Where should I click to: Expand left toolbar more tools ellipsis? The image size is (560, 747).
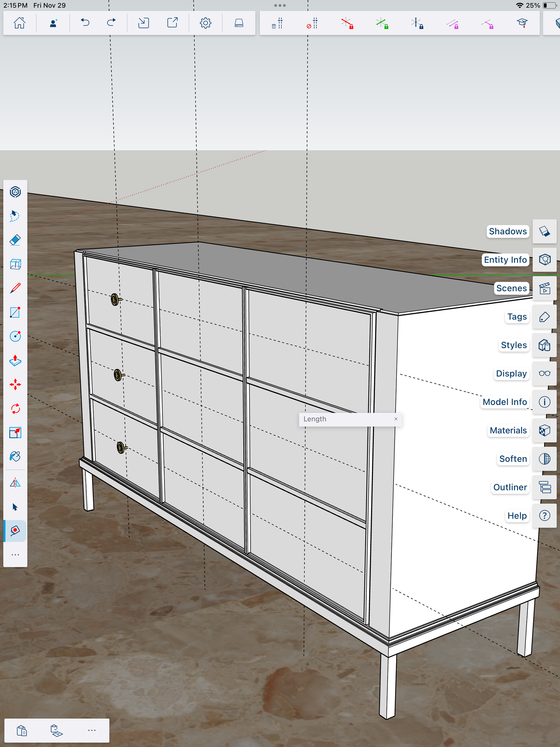(15, 555)
